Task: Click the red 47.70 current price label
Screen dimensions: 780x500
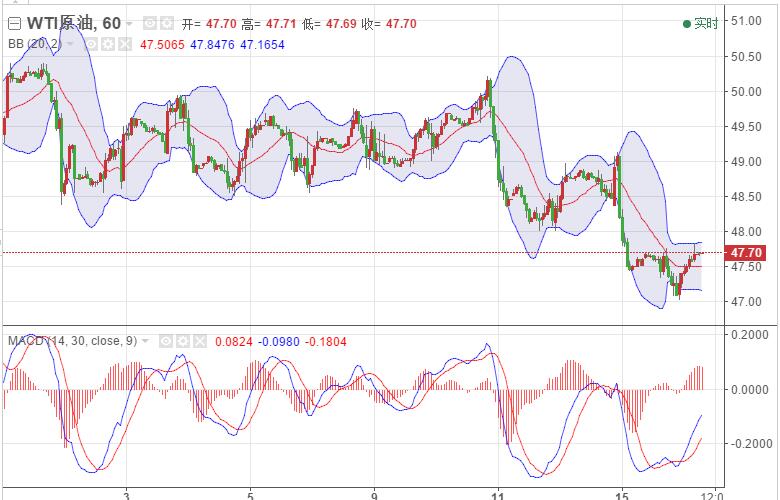Action: [x=745, y=253]
